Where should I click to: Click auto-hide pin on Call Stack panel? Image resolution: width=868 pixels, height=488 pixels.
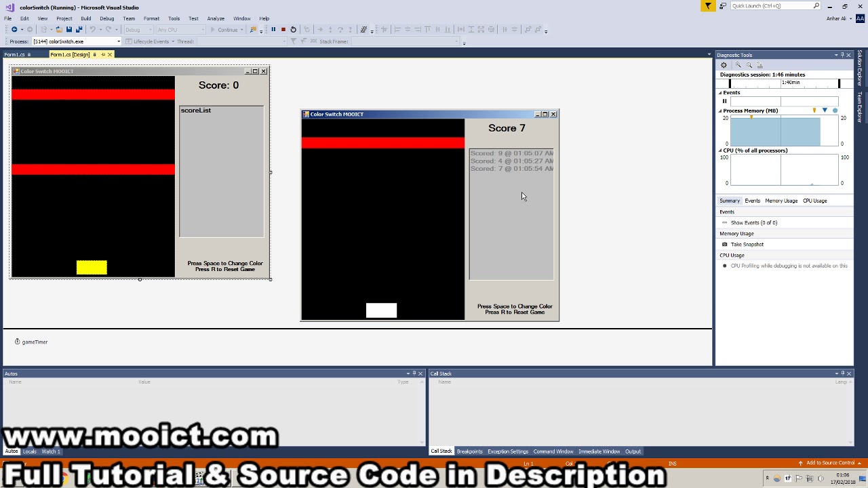coord(842,373)
